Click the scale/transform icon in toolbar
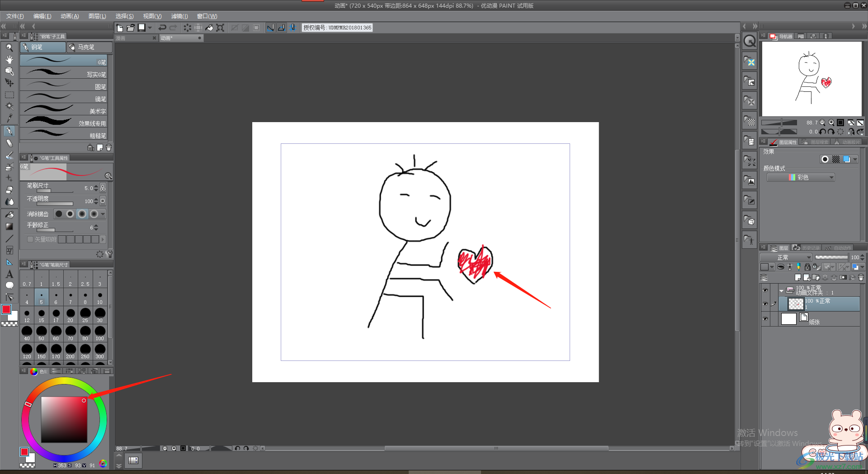868x474 pixels. pos(220,28)
